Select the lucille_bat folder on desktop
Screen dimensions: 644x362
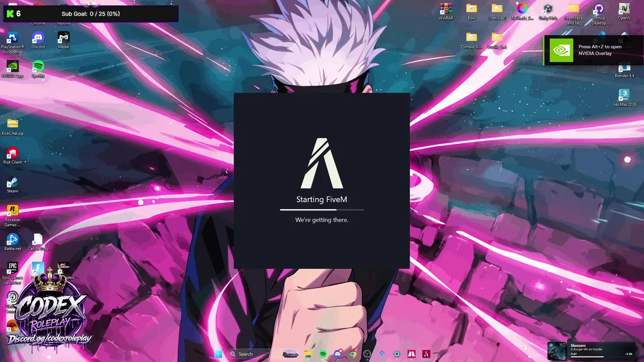click(497, 41)
